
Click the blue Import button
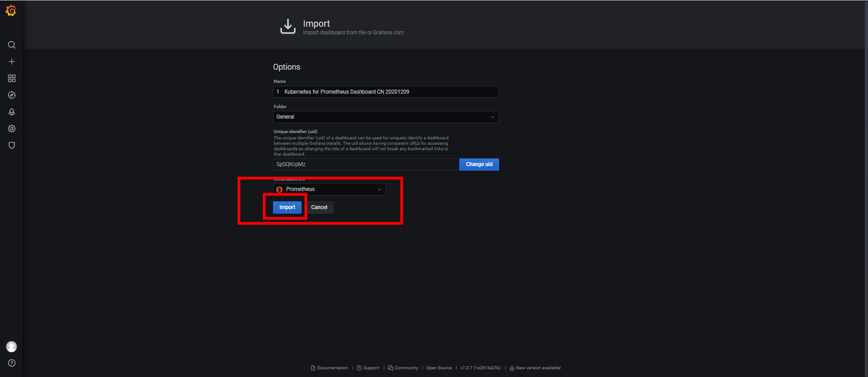point(287,207)
